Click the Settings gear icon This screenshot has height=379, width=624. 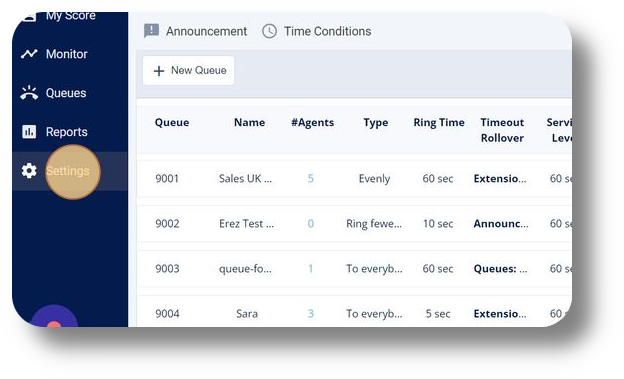click(29, 171)
